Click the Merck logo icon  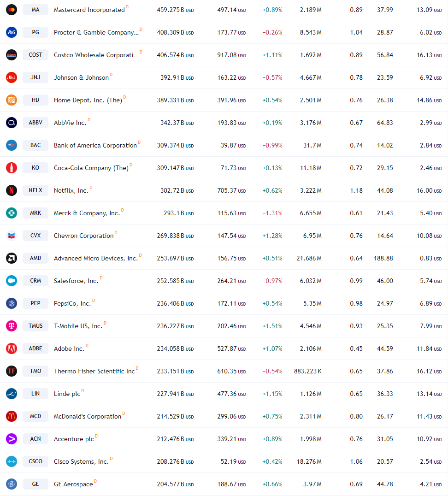click(x=12, y=213)
